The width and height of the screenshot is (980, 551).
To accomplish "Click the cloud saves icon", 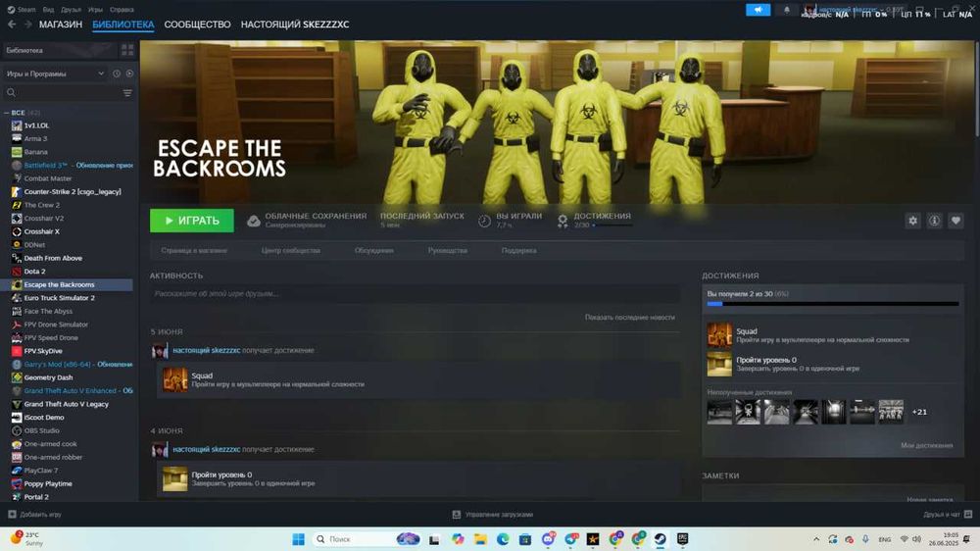I will [x=253, y=221].
